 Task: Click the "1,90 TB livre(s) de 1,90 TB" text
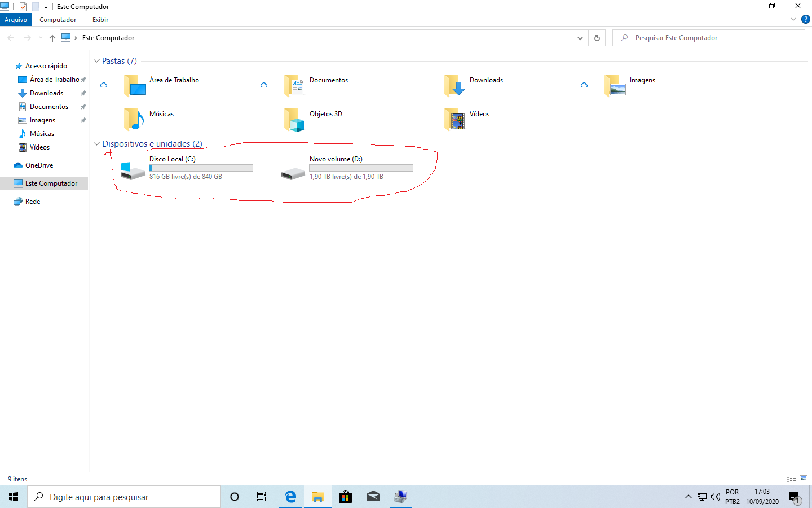tap(346, 177)
